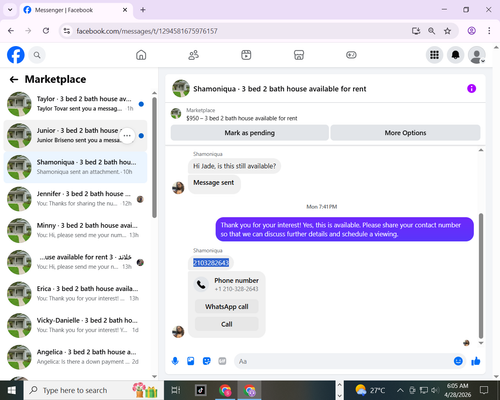Open the Facebook search icon
The width and height of the screenshot is (500, 400).
[x=37, y=55]
